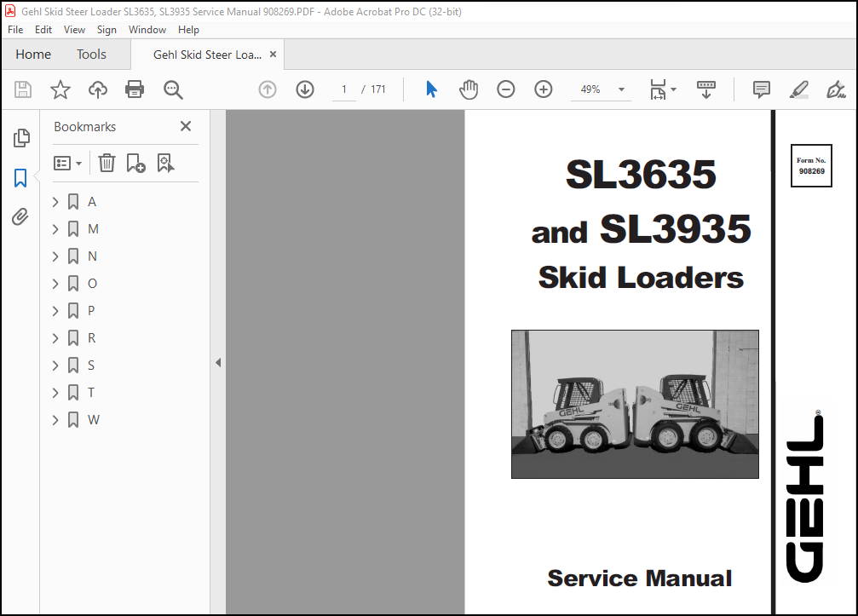Click the page number input field
858x616 pixels.
tap(344, 89)
